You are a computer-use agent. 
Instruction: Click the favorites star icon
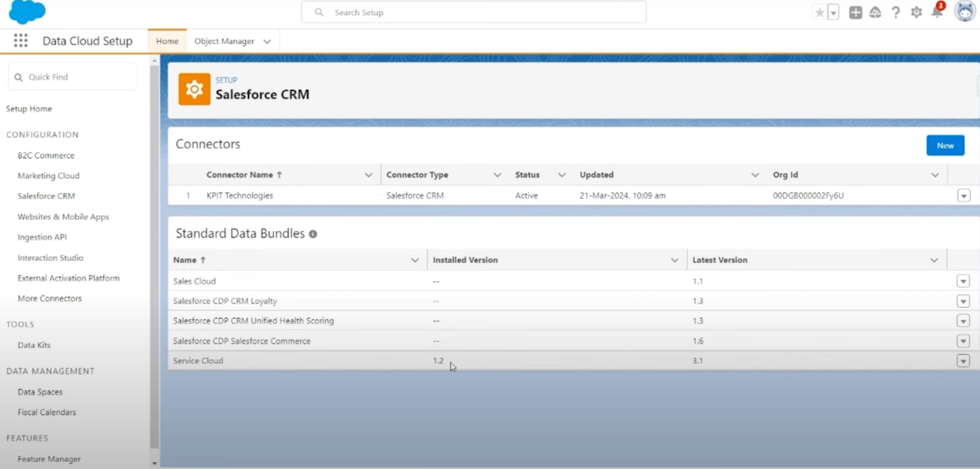[820, 12]
